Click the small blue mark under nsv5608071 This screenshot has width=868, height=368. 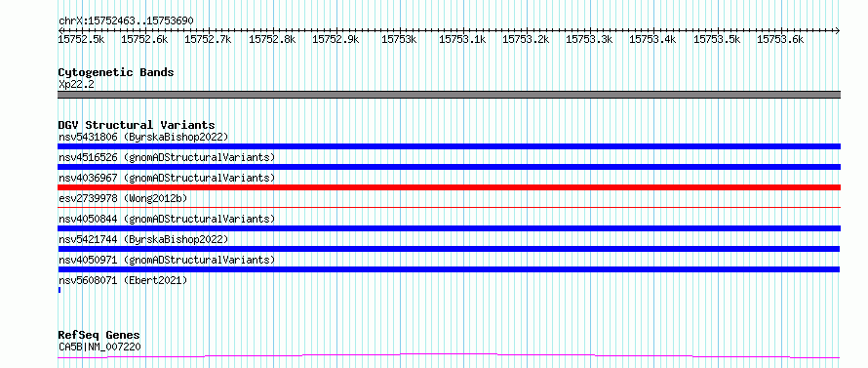59,290
